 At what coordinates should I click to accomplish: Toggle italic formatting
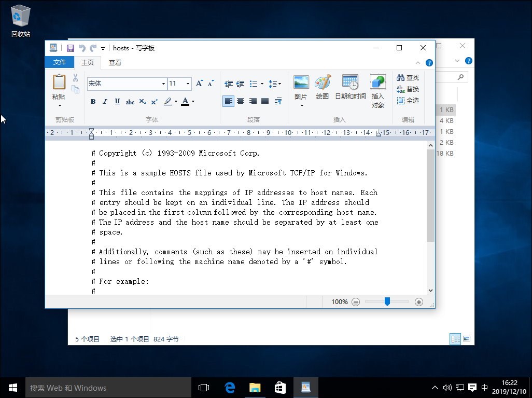105,101
